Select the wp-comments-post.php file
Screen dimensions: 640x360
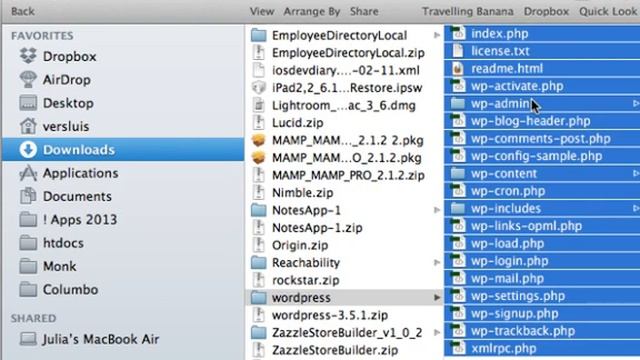542,138
